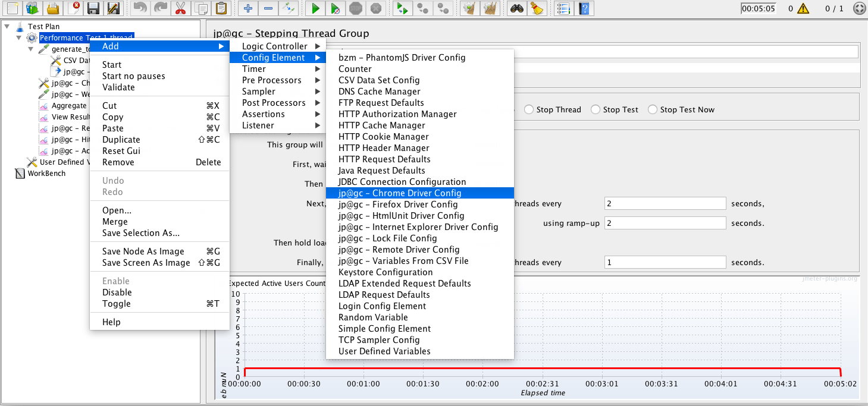Select the Stop Thread radio button
The height and width of the screenshot is (406, 868).
coord(528,109)
